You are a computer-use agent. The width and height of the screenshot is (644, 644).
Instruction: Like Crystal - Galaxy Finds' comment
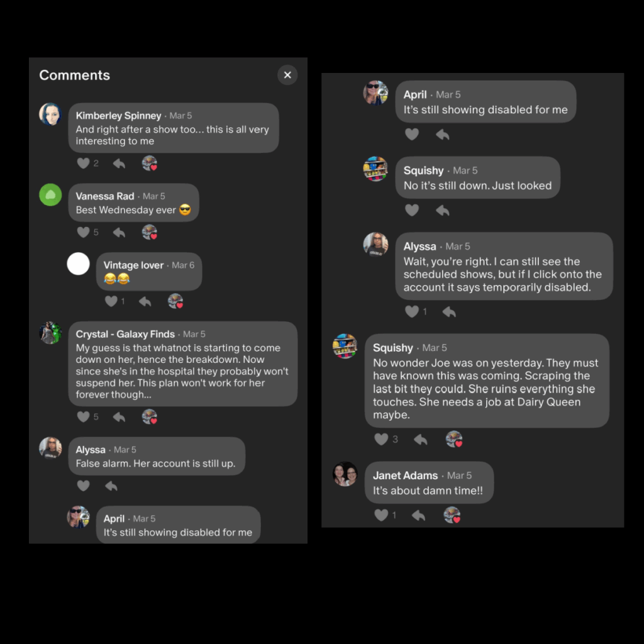point(84,417)
